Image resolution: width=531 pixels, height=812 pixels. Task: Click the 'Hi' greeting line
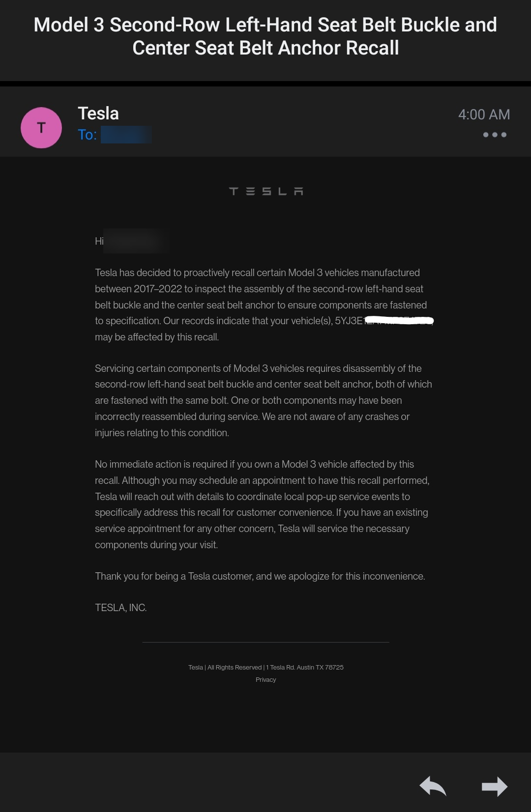click(99, 241)
